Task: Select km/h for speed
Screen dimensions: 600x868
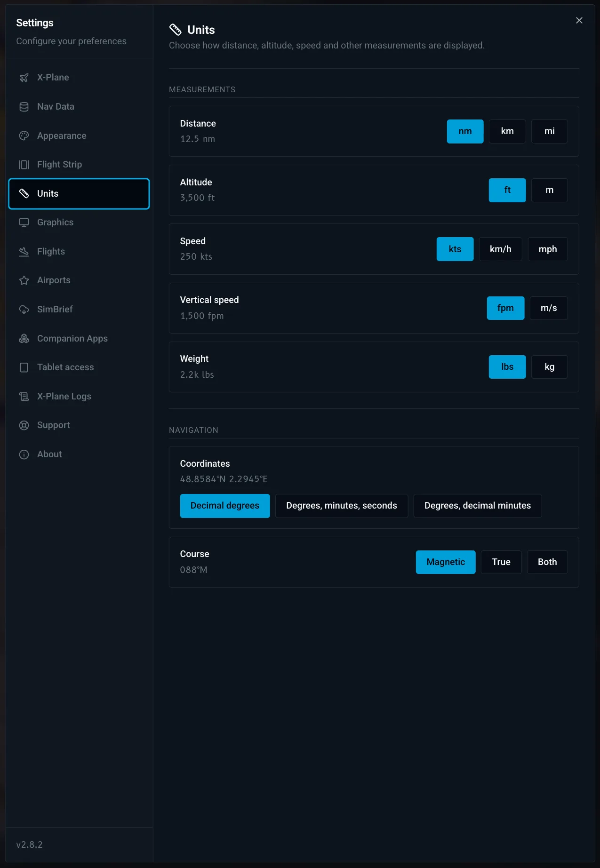Action: (x=500, y=249)
